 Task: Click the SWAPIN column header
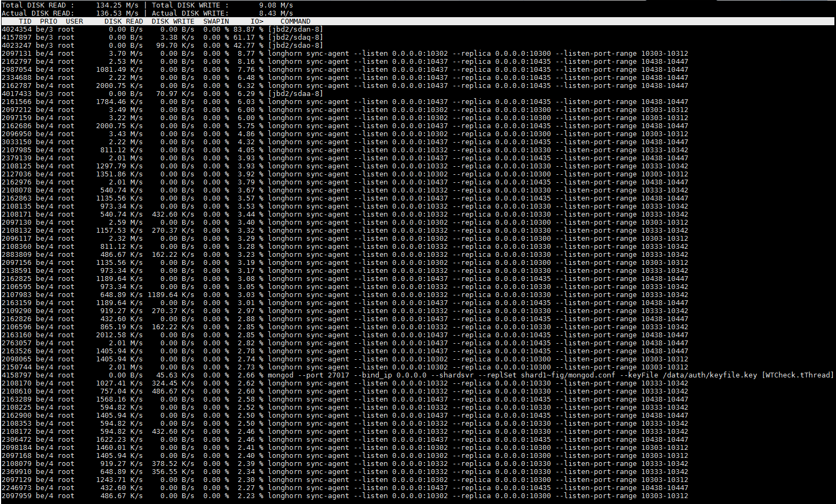(x=216, y=21)
